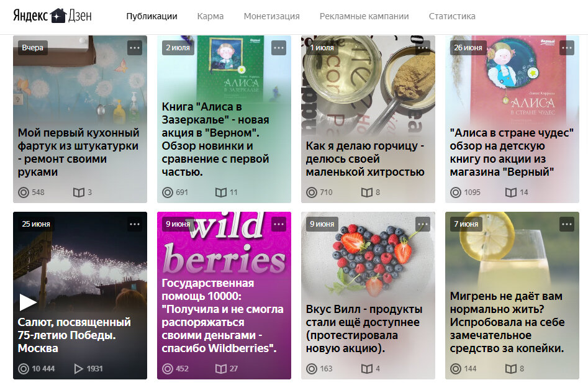Open three-dot menu on migraine article card
The width and height of the screenshot is (588, 385).
tap(567, 224)
